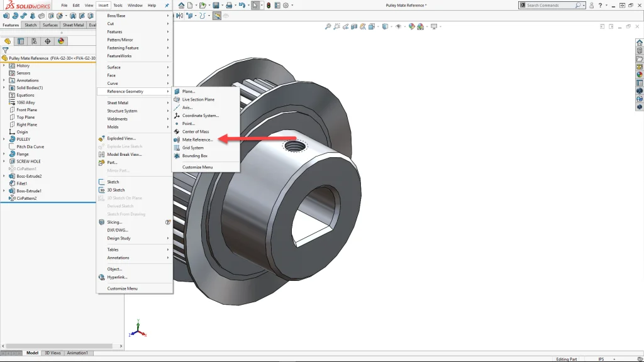Screen dimensions: 644x362
Task: Toggle Hide/Show Items eye icon
Action: pos(397,26)
